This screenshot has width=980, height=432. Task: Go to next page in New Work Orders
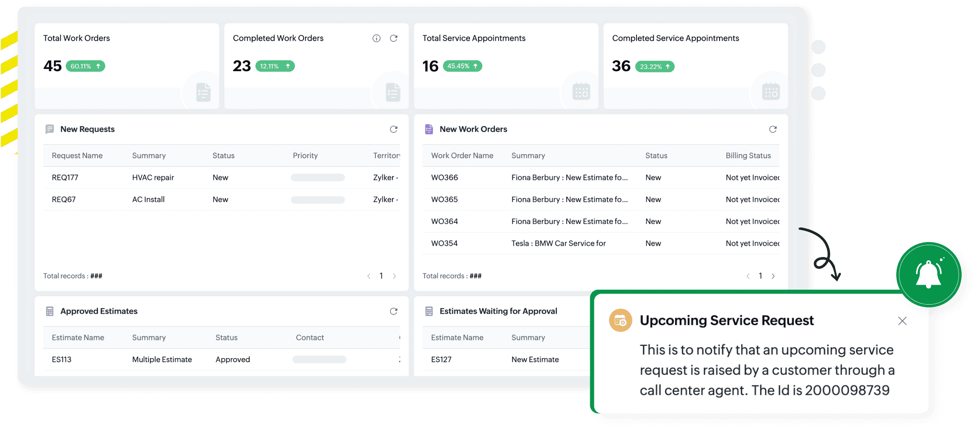click(x=773, y=276)
